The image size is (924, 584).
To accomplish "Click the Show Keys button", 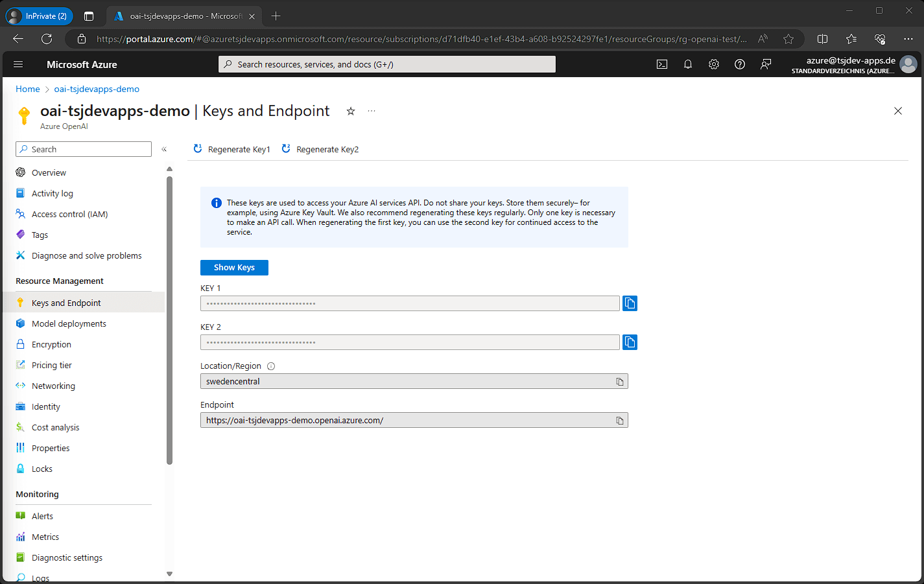I will [x=234, y=267].
